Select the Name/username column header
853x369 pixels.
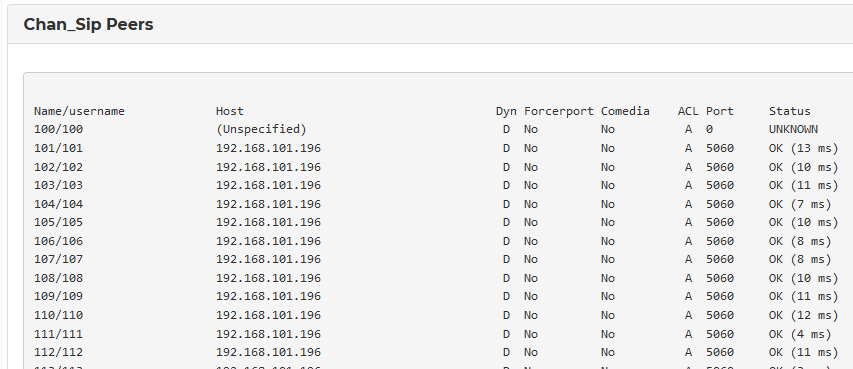click(x=79, y=112)
